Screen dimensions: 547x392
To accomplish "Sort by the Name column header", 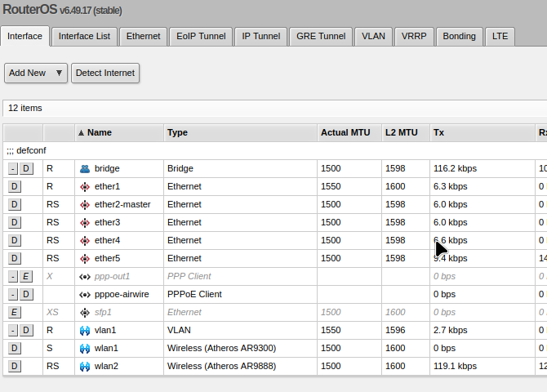I will pyautogui.click(x=119, y=132).
